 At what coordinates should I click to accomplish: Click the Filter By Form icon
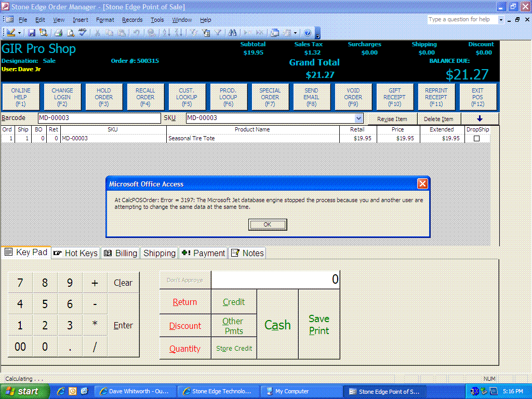[206, 33]
